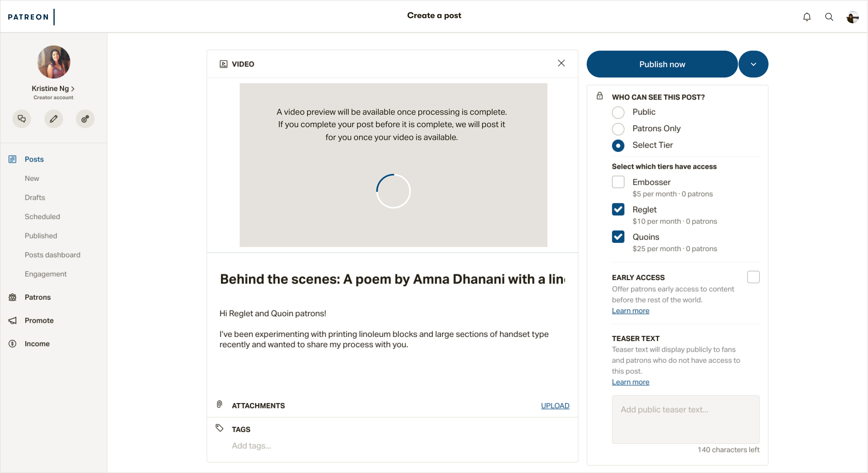This screenshot has height=473, width=868.
Task: Click the attachments UPLOAD link
Action: coord(555,405)
